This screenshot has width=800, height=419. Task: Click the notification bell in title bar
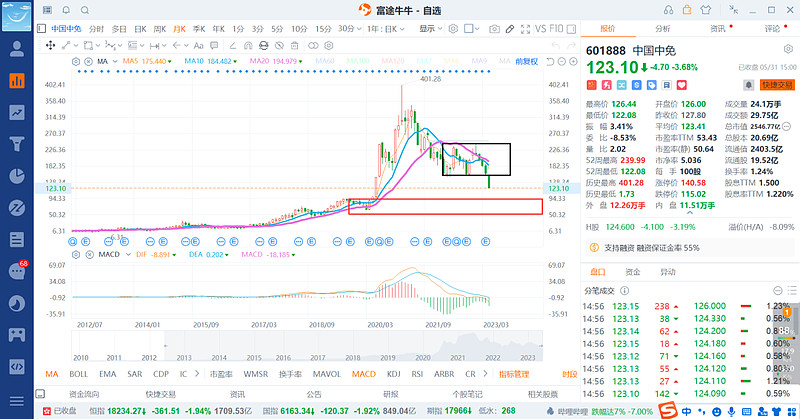(66, 10)
